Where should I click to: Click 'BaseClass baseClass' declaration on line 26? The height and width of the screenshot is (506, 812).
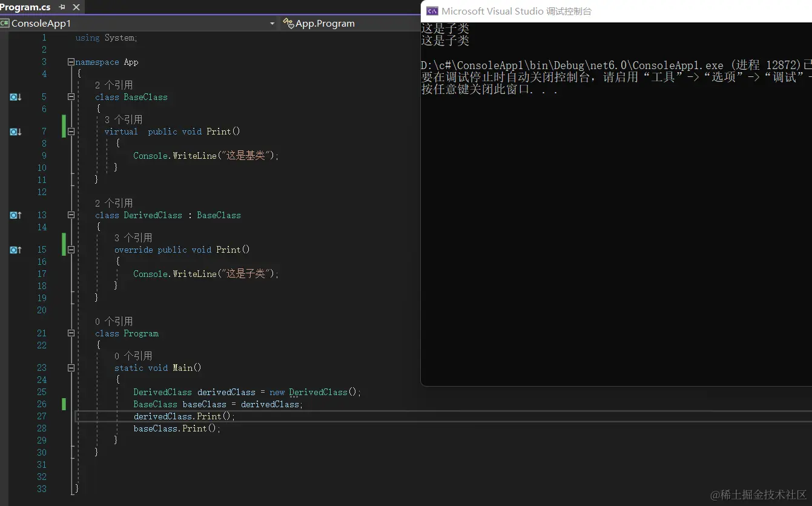pos(180,404)
